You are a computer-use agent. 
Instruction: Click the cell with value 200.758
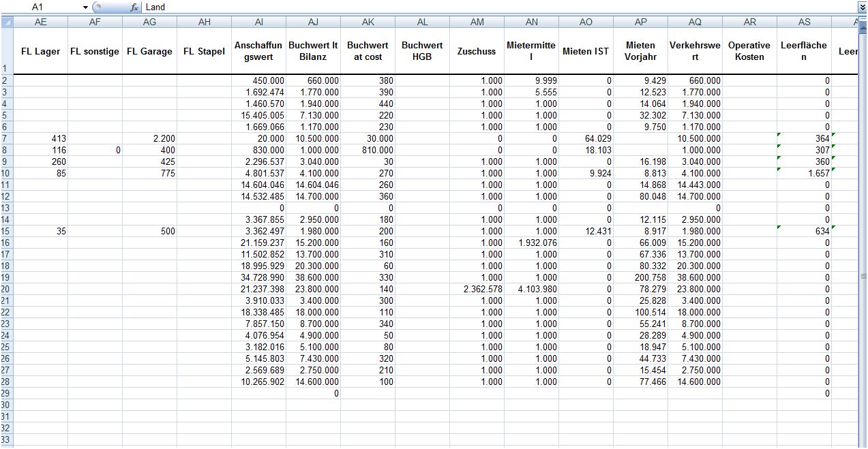(640, 277)
